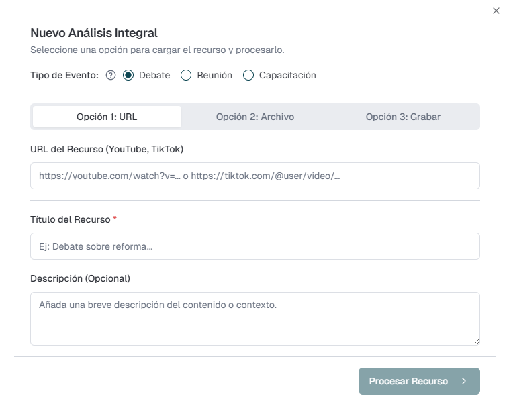
Task: Pick Capacitación as event type
Action: 248,75
